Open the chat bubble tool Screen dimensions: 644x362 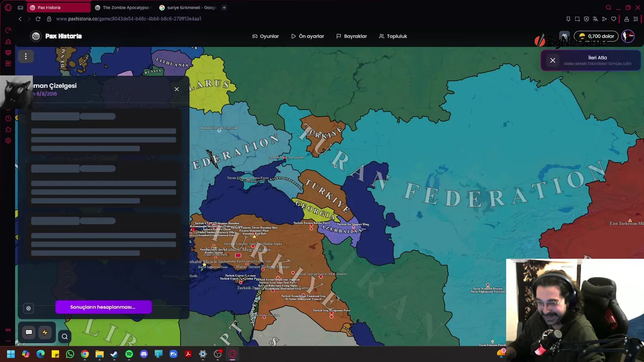pyautogui.click(x=29, y=332)
